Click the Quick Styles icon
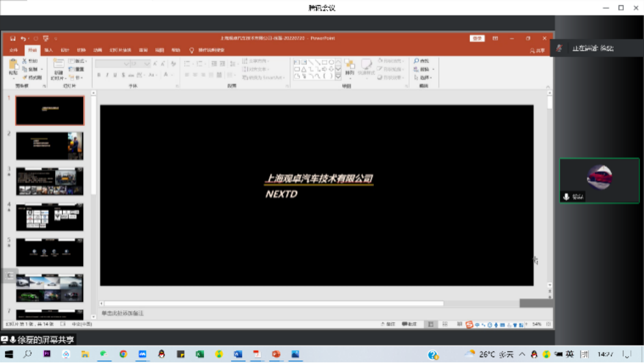Screen dimensions: 644x363 click(366, 64)
